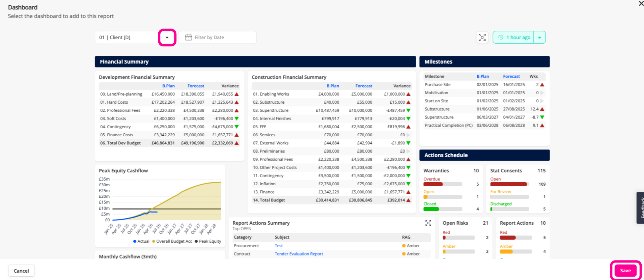Click the £49,196,900 forecast value
Screen dimensions: 644x280
click(x=193, y=143)
